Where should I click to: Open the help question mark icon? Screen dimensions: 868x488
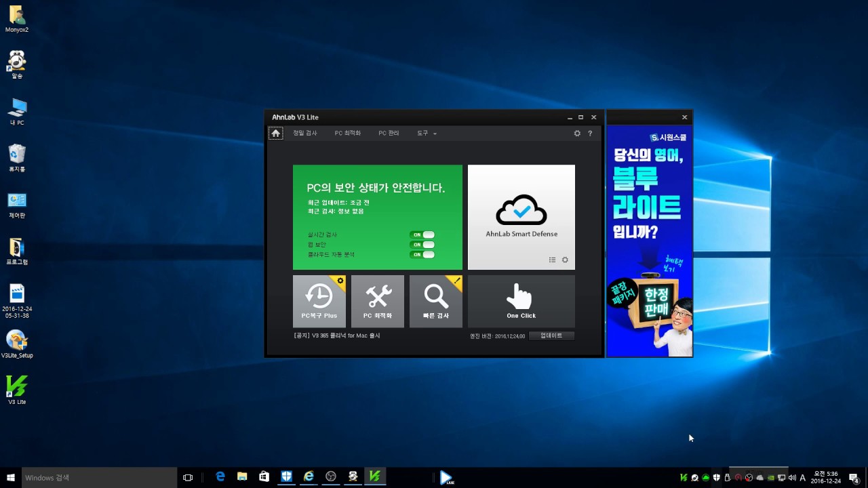(x=590, y=134)
